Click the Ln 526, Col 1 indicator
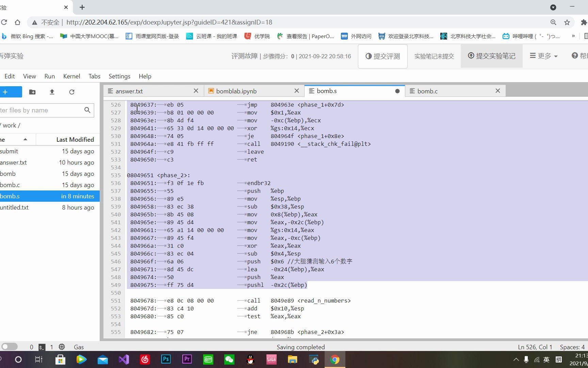Viewport: 588px width, 368px height. tap(535, 347)
